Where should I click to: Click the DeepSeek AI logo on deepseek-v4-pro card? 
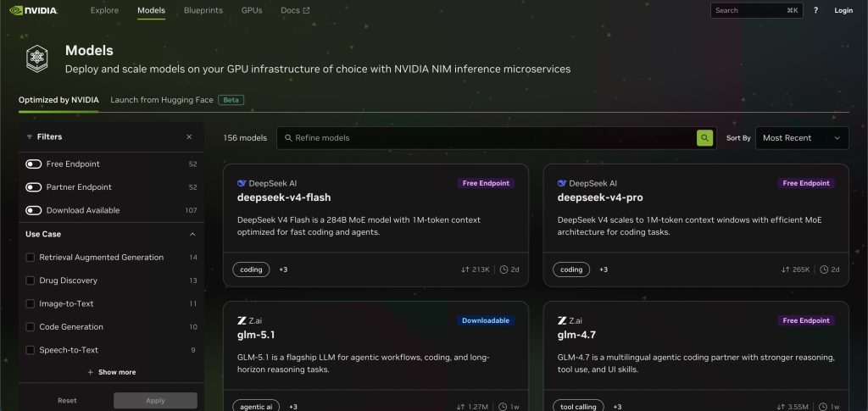click(562, 183)
